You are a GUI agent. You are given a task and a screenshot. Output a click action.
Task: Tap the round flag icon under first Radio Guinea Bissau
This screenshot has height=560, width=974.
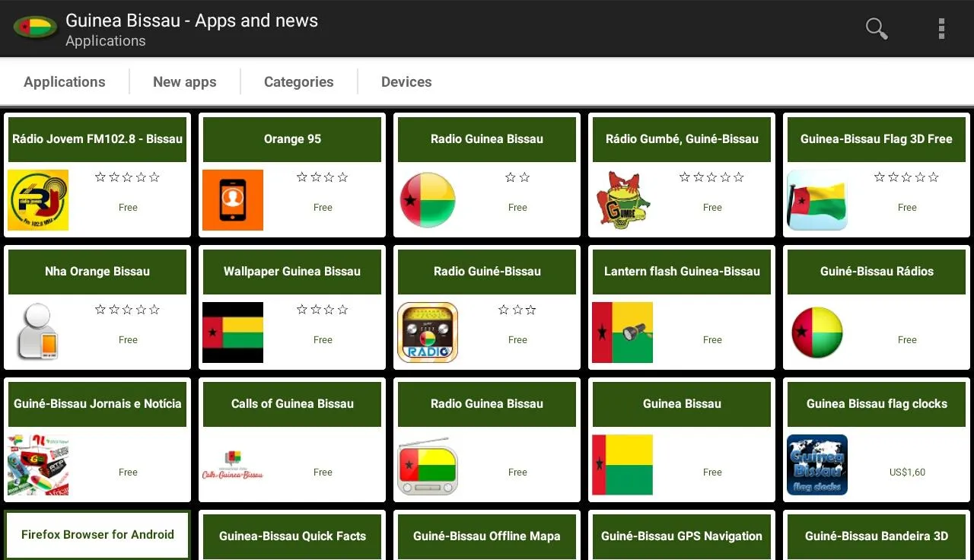pyautogui.click(x=428, y=200)
